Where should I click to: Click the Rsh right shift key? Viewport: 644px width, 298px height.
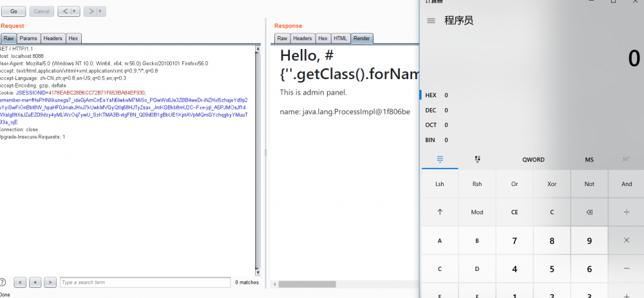(477, 184)
